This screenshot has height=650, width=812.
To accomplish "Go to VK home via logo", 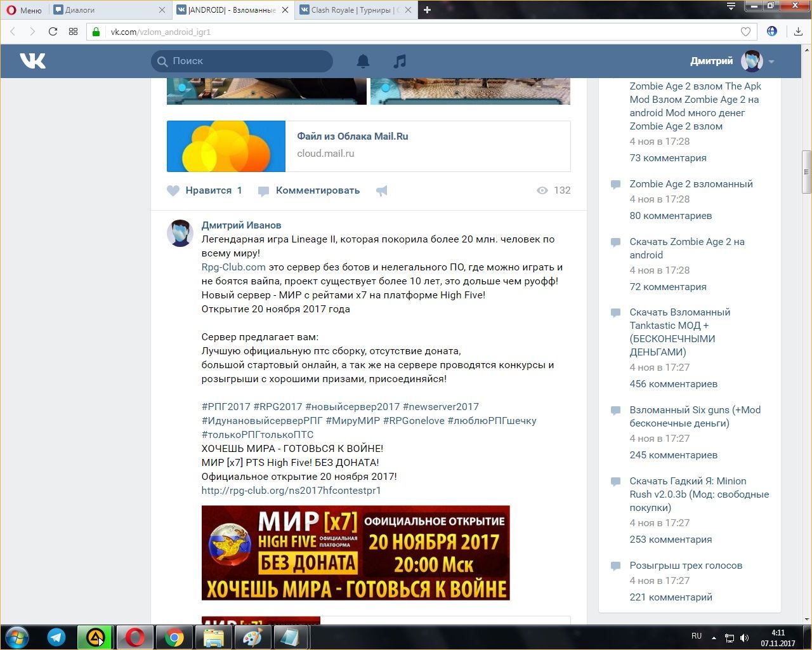I will point(33,61).
